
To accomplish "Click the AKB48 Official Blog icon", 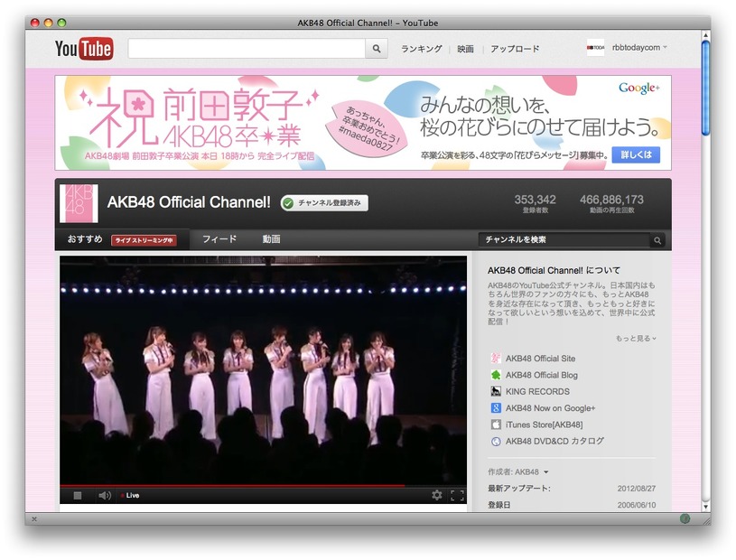I will coord(496,375).
